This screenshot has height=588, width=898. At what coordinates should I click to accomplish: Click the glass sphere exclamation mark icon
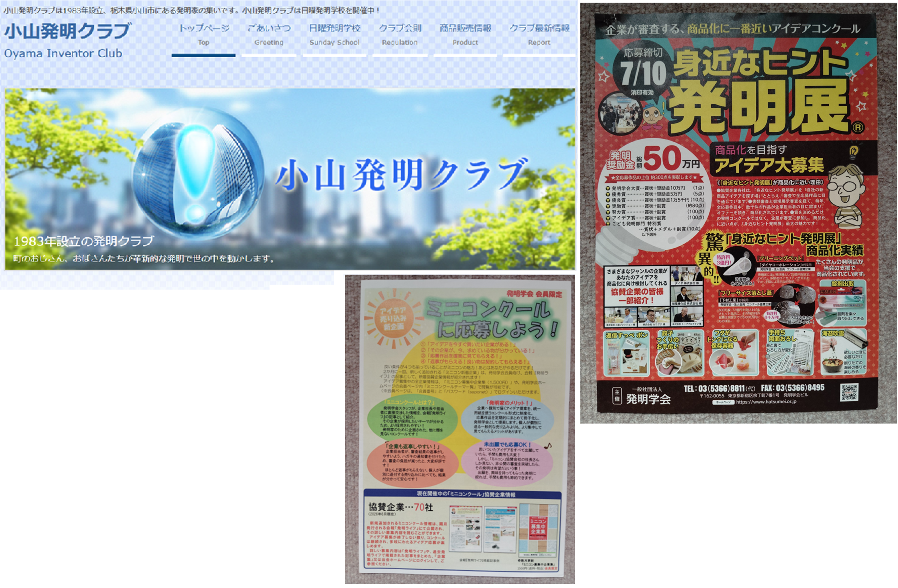(199, 173)
